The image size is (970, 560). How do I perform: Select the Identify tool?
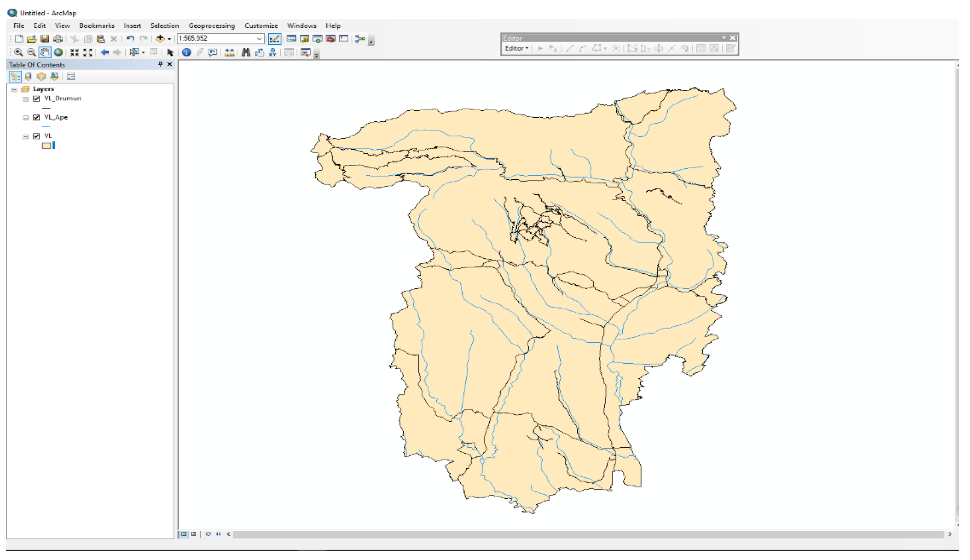186,52
